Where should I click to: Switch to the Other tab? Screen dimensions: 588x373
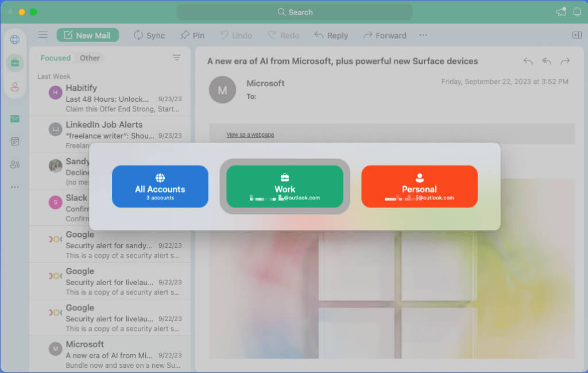coord(90,58)
